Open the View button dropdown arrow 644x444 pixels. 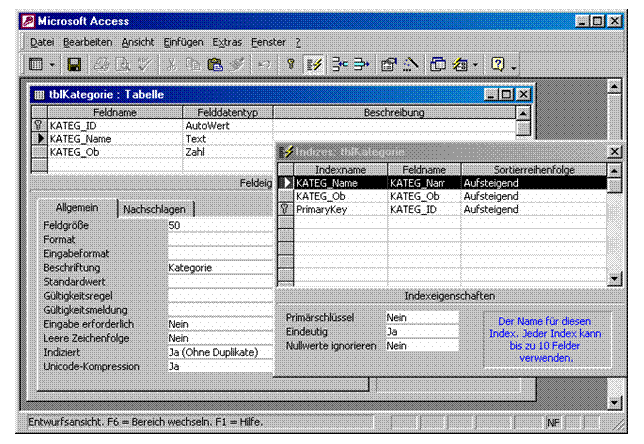[x=52, y=64]
